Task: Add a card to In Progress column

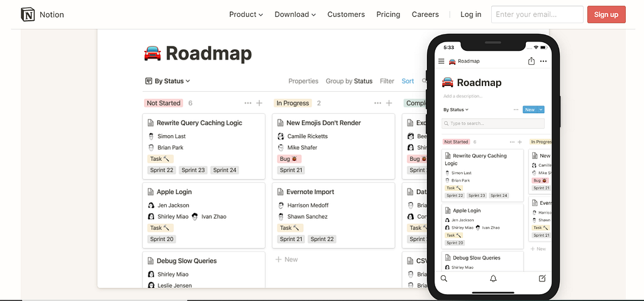Action: point(389,103)
